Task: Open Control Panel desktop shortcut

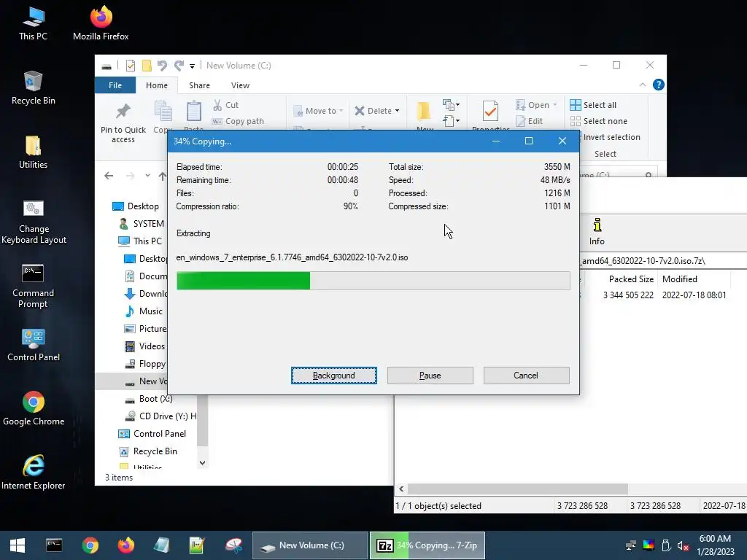Action: (x=34, y=345)
